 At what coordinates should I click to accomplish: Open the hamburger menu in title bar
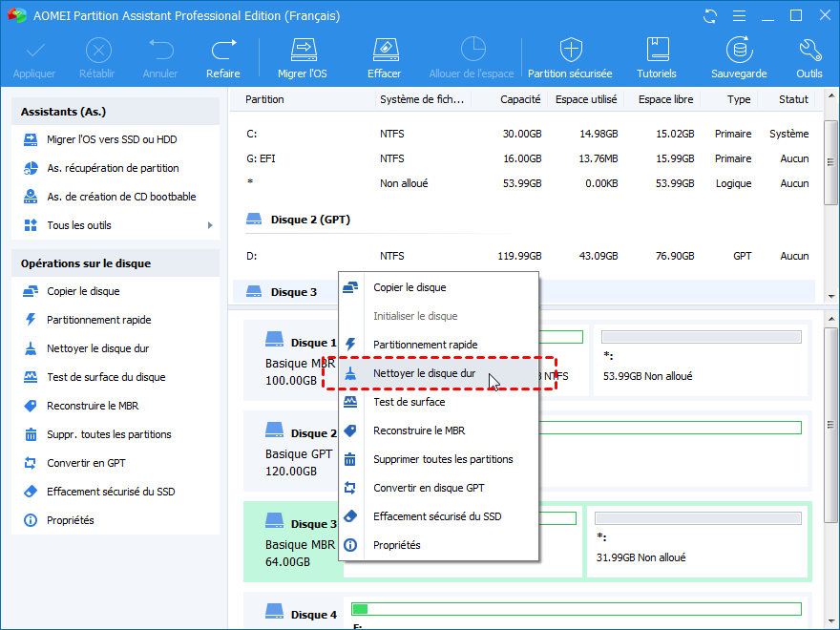(x=739, y=16)
